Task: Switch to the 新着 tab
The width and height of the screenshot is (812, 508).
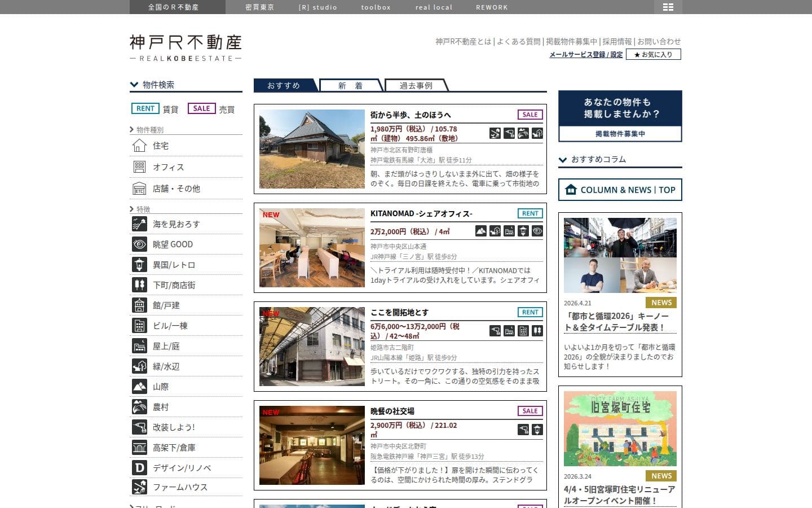Action: click(351, 85)
